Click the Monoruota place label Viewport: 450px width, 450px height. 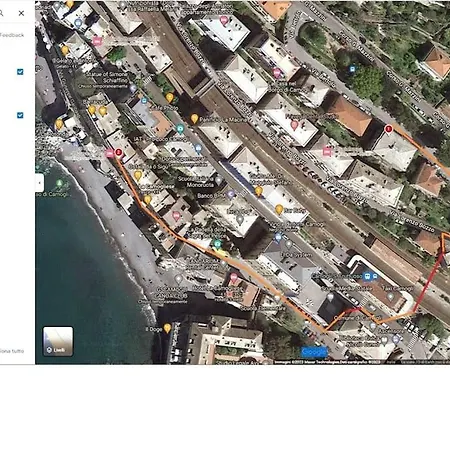coord(200,185)
